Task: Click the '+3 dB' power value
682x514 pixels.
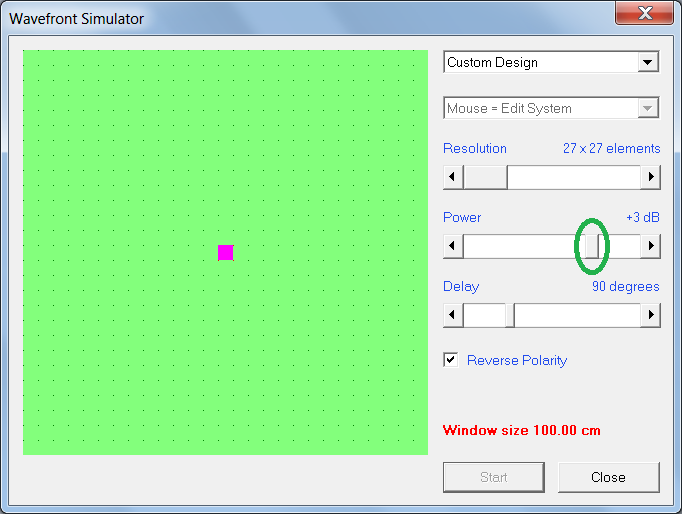Action: [x=643, y=217]
